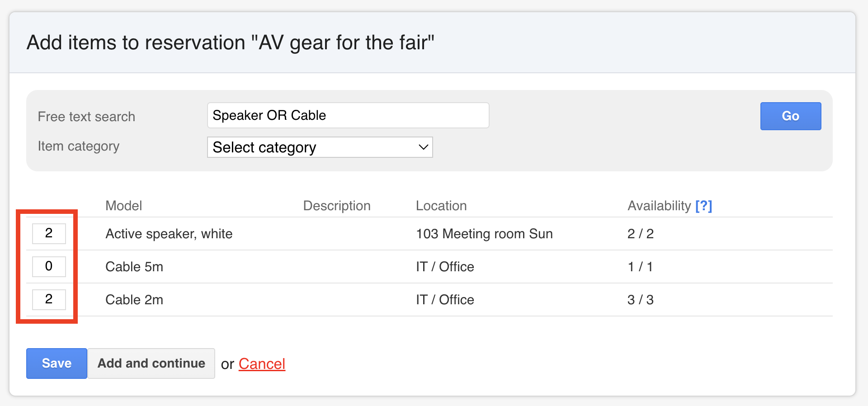Click the Model column header
Image resolution: width=868 pixels, height=406 pixels.
[x=123, y=206]
